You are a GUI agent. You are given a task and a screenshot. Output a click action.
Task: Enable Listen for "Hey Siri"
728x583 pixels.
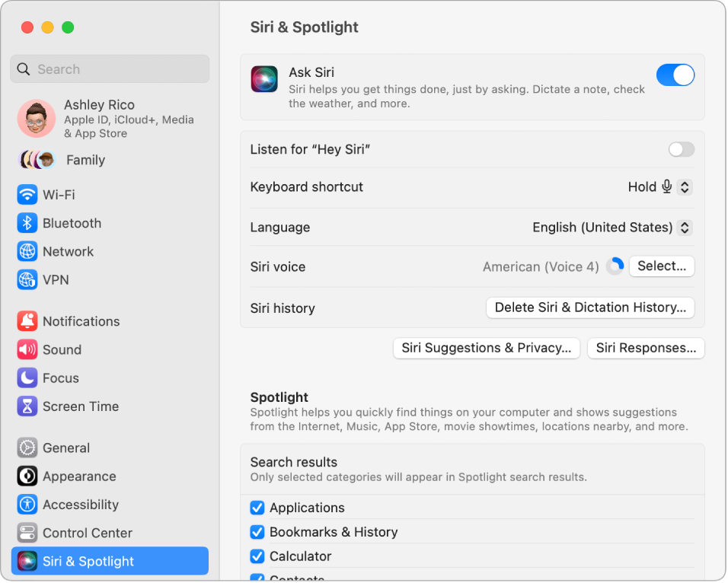click(x=681, y=149)
